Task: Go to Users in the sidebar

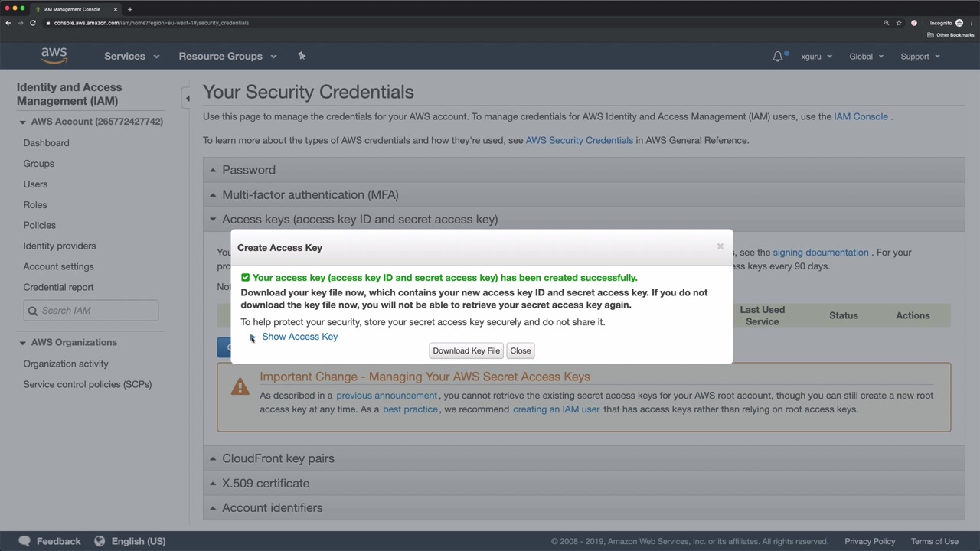Action: [35, 184]
